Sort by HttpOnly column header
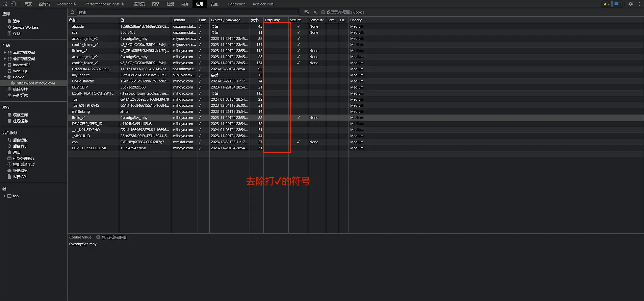 (x=276, y=20)
